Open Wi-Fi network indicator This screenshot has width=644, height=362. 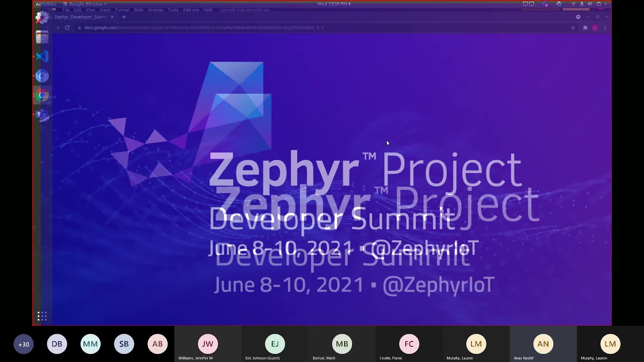pos(573,4)
